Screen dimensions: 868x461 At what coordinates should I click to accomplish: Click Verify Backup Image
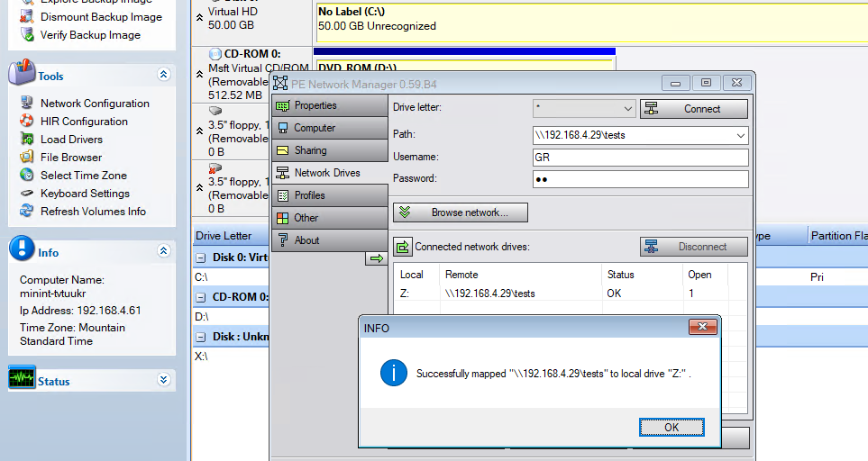click(x=90, y=35)
